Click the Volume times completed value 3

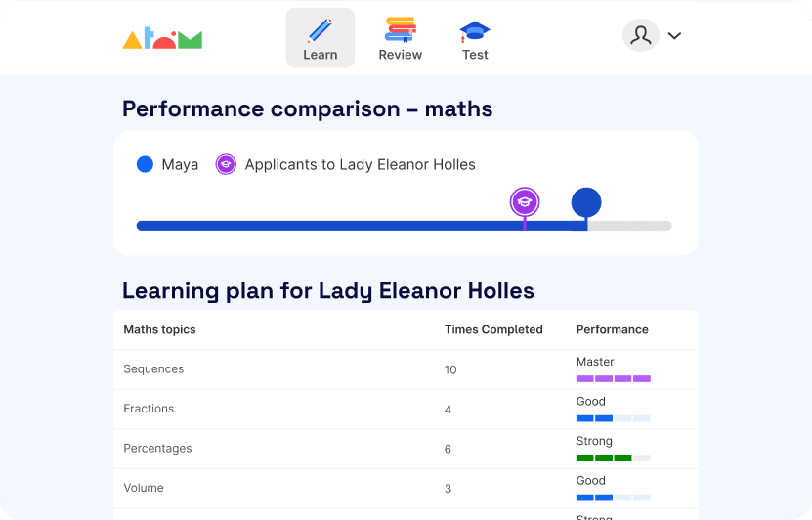pos(448,489)
